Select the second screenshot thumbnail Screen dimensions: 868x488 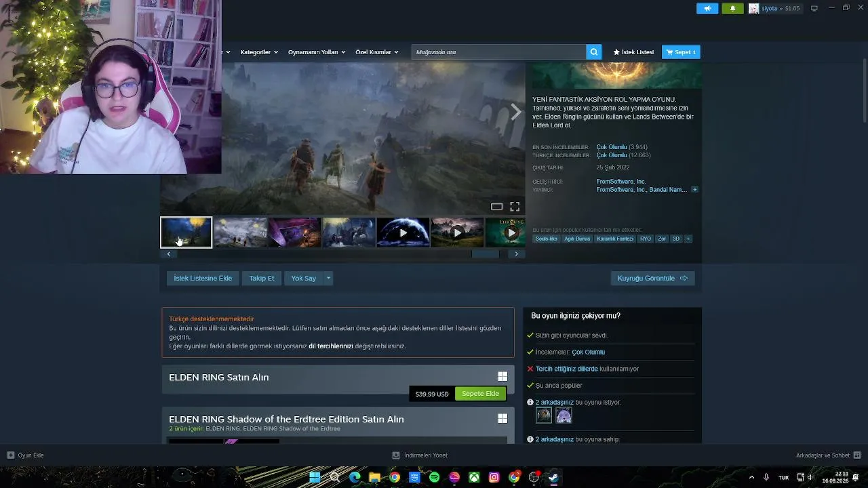coord(240,232)
